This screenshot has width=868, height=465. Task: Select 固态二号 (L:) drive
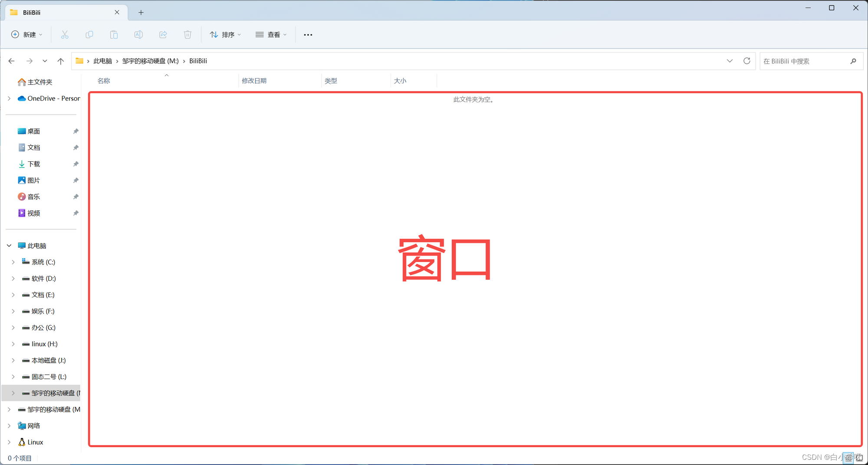[45, 377]
